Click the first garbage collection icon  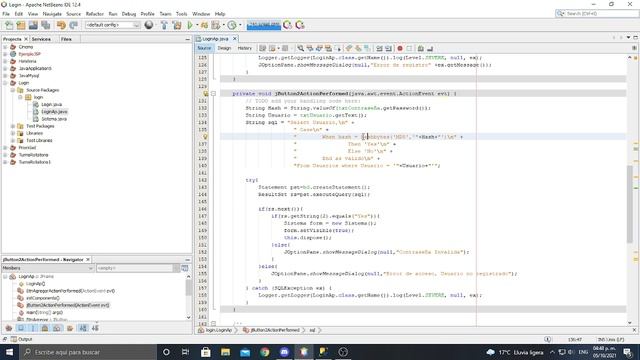pos(287,25)
